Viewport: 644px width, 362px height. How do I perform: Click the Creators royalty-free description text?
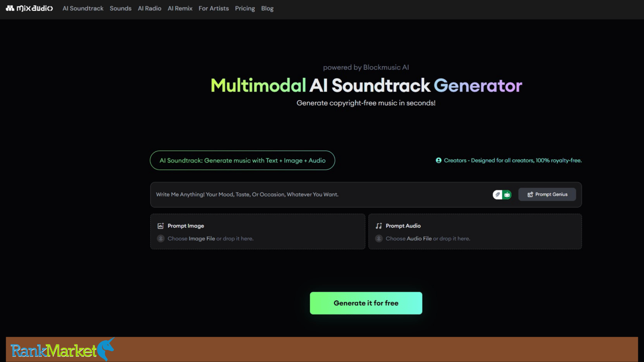click(513, 160)
